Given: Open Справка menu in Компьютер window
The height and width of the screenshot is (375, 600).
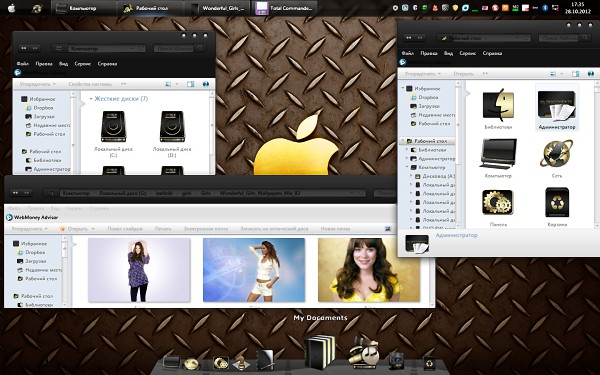Looking at the screenshot, I should tap(107, 64).
